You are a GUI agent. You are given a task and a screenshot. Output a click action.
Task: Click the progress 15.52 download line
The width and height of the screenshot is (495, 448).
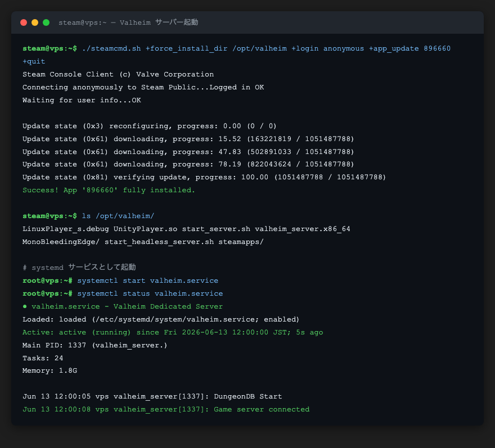[188, 139]
